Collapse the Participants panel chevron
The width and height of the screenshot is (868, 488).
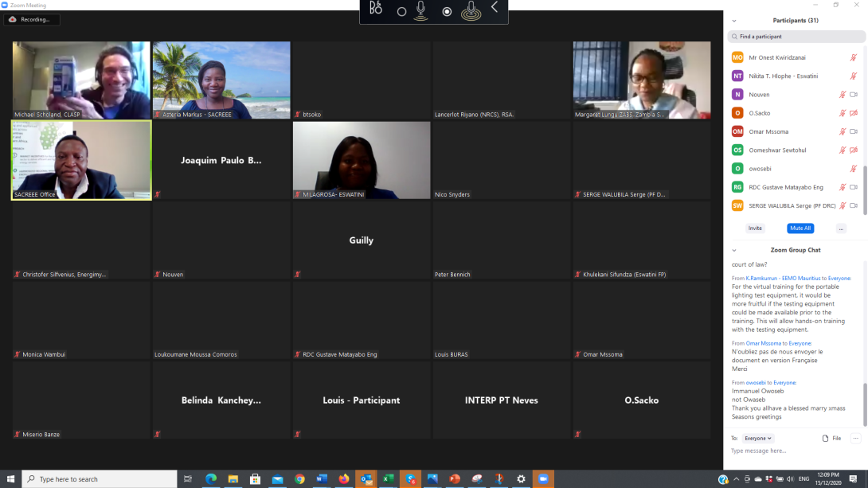(x=734, y=21)
